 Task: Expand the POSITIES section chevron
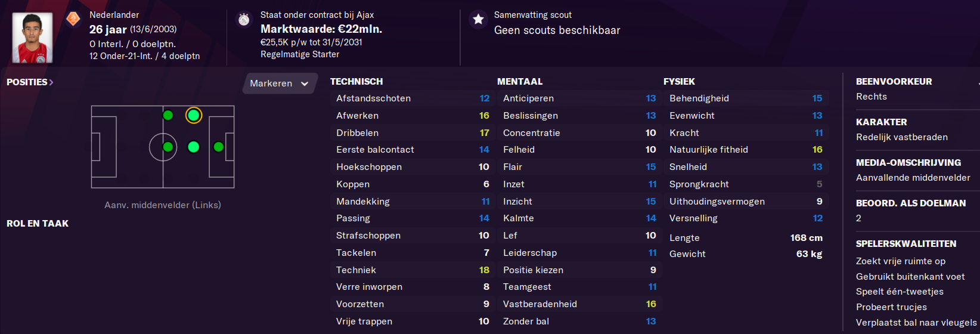51,82
